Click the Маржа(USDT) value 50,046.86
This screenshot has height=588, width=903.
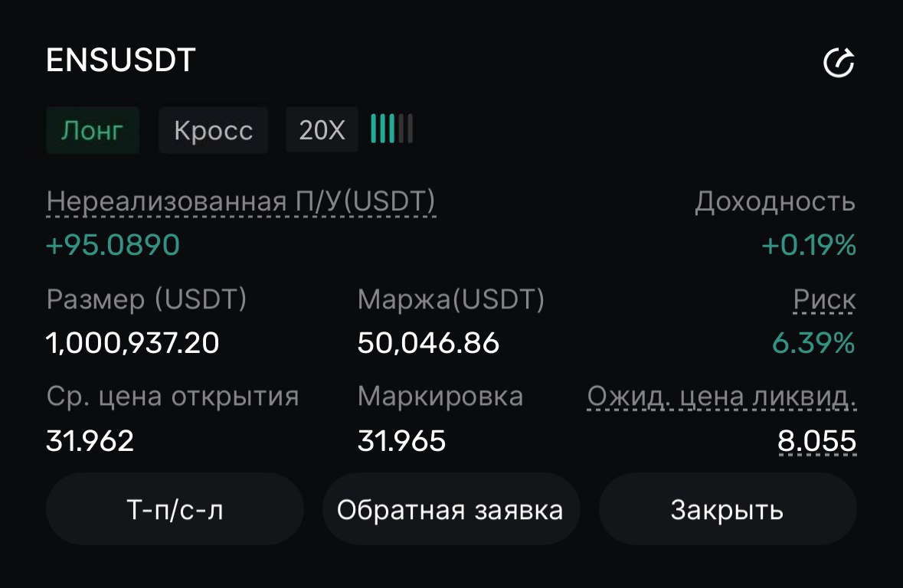pos(430,344)
